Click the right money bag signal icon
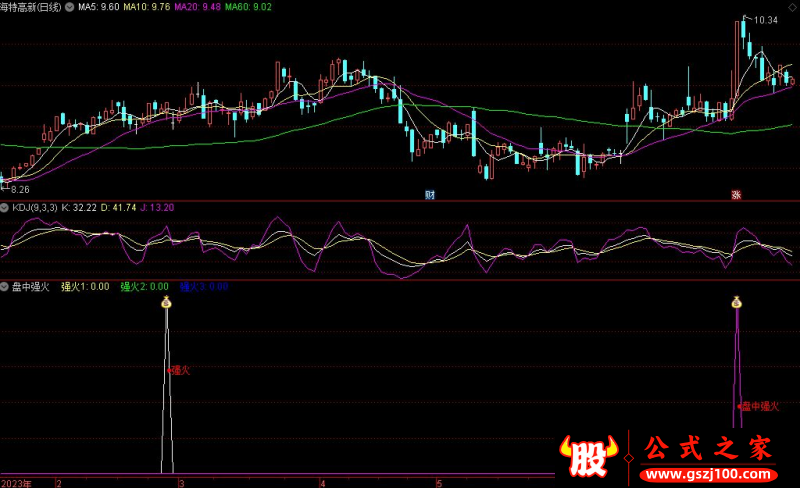Viewport: 800px width, 488px height. click(737, 302)
